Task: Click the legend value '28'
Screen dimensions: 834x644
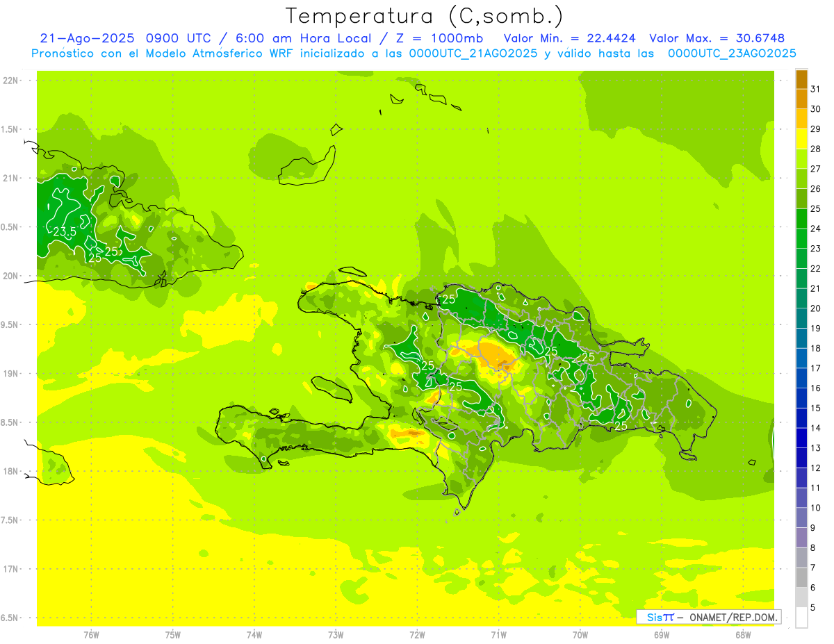Action: pos(816,149)
